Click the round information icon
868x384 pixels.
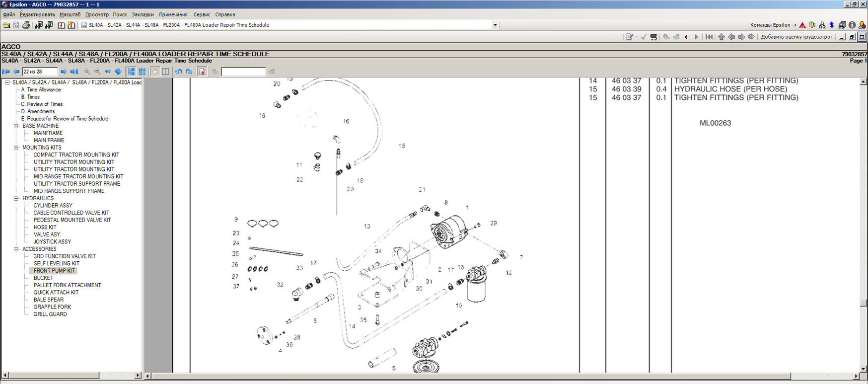coord(852,25)
